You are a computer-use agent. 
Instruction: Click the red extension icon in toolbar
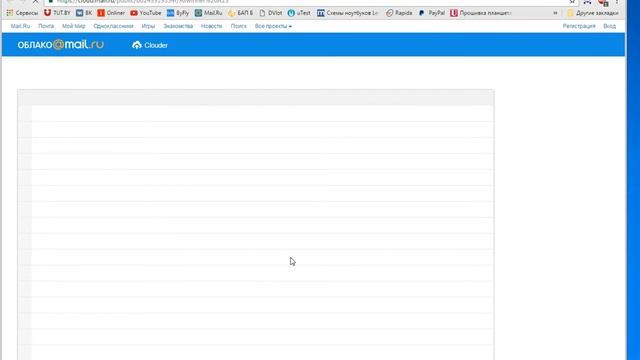pyautogui.click(x=603, y=2)
